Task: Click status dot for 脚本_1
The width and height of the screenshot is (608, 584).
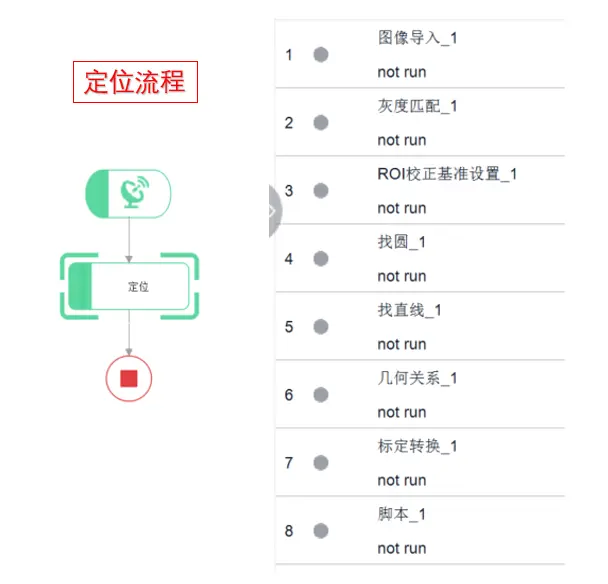Action: coord(321,531)
